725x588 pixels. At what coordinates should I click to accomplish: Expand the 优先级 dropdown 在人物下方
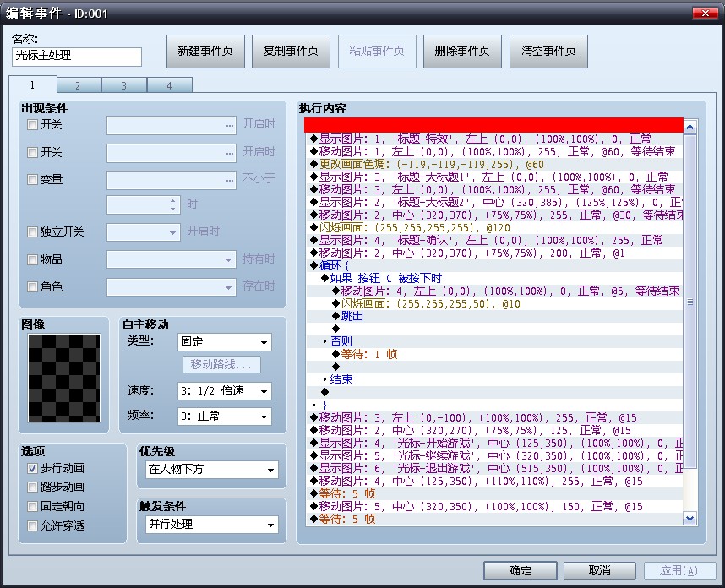212,470
